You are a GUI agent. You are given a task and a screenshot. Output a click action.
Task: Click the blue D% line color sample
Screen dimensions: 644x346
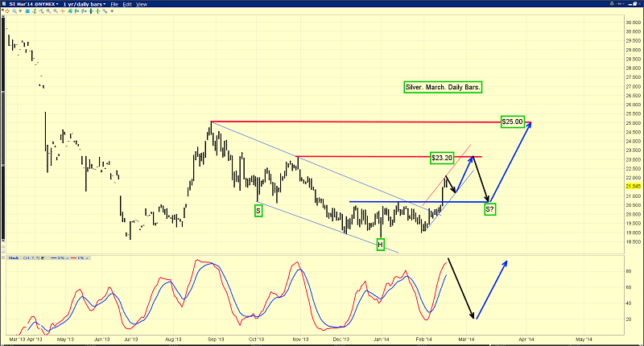tap(54, 257)
